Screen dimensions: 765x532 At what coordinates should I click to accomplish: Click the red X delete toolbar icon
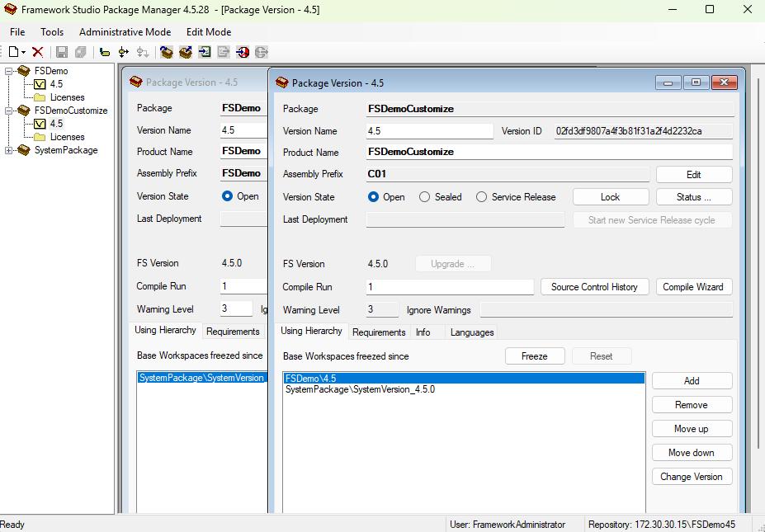pos(38,52)
